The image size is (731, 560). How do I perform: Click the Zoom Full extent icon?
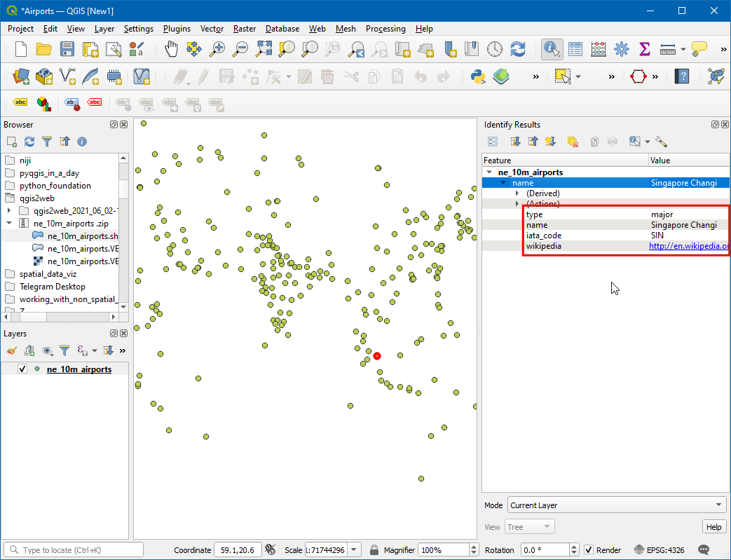[264, 49]
